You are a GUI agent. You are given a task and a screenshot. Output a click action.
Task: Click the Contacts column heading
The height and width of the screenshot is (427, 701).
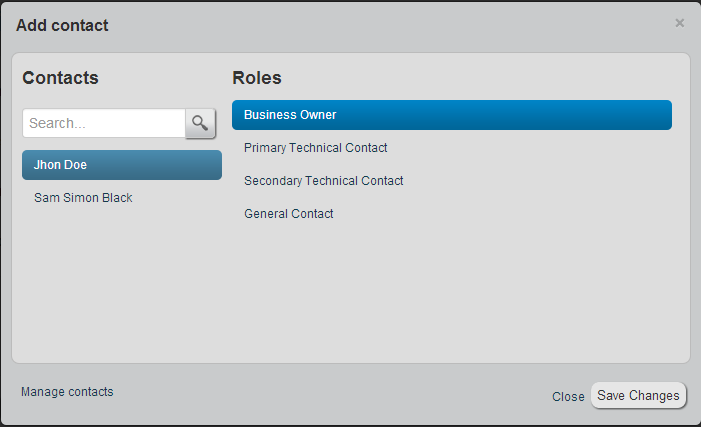point(60,78)
